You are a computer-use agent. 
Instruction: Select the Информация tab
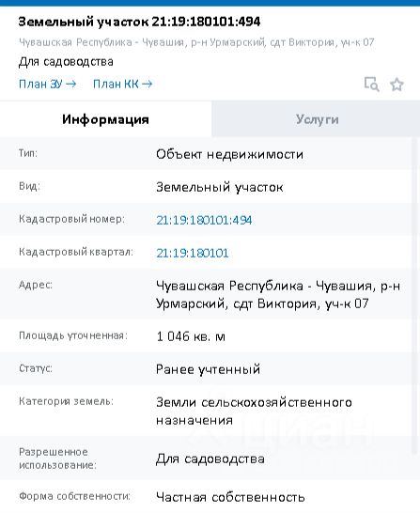tap(105, 119)
